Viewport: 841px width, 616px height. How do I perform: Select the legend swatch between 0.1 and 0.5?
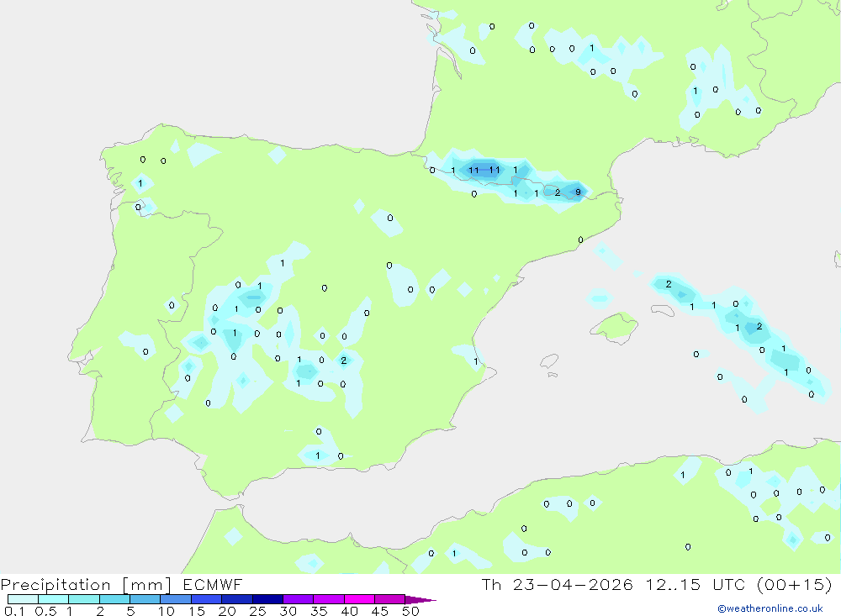click(23, 599)
